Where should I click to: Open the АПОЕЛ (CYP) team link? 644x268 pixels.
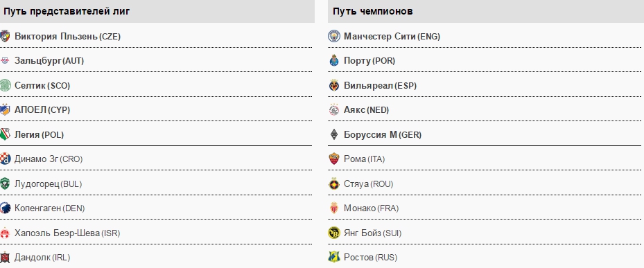click(42, 110)
